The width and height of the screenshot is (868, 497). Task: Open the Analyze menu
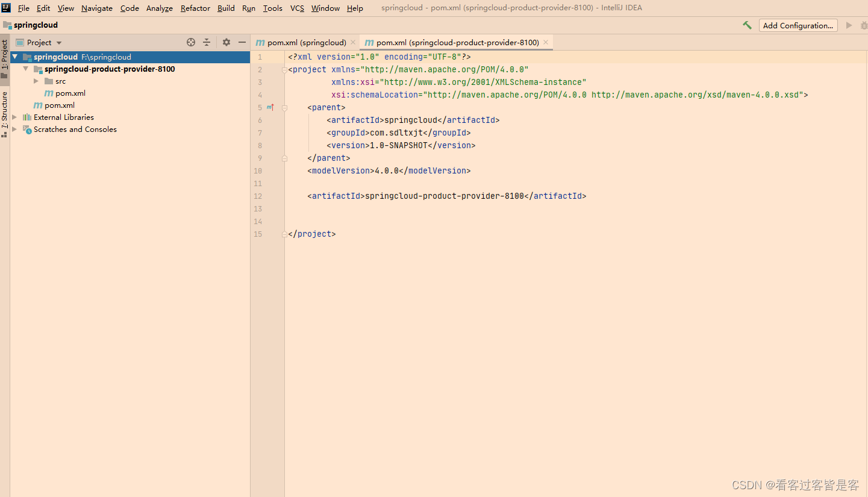point(160,8)
